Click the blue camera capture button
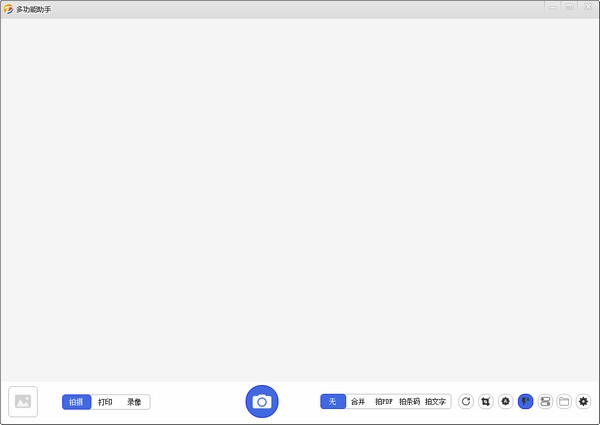600x425 pixels. tap(262, 401)
